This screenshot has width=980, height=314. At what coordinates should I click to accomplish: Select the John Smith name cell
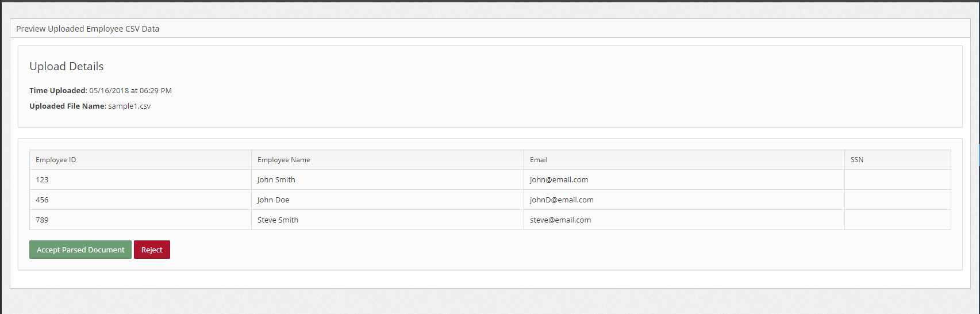(387, 179)
